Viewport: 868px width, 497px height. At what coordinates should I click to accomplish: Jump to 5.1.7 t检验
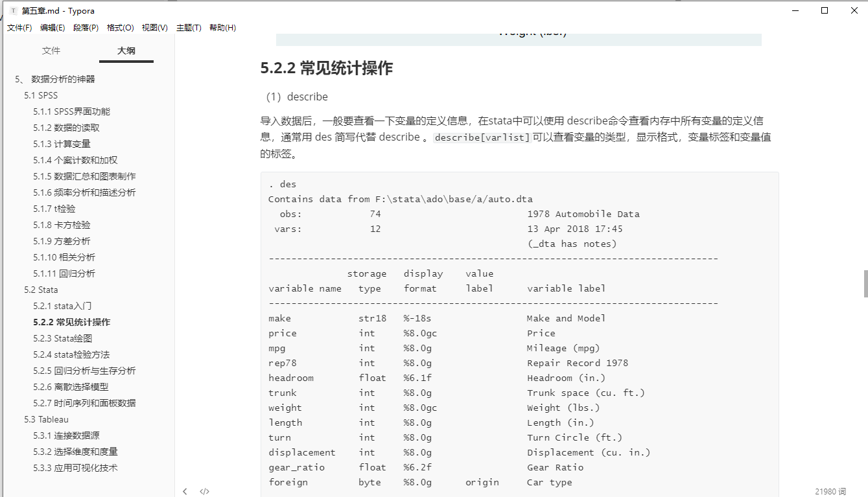[x=54, y=209]
